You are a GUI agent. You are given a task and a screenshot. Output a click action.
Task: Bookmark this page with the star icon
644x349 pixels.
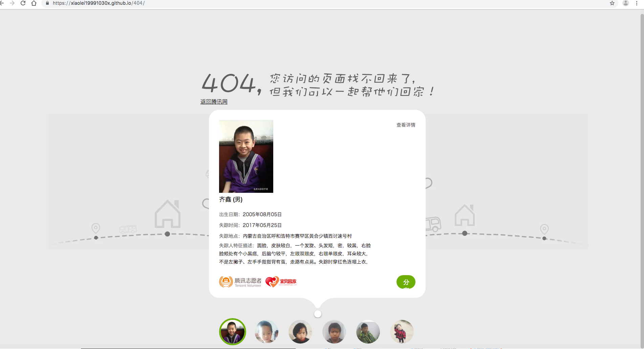[612, 3]
